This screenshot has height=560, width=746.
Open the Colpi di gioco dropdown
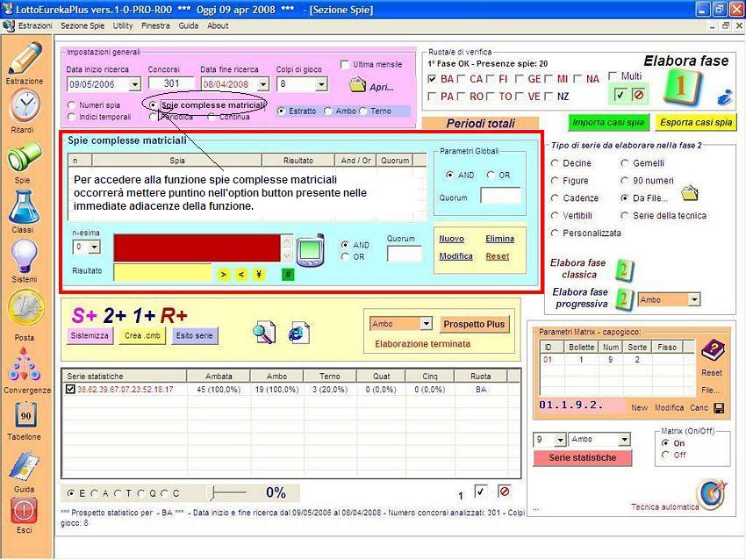point(321,84)
